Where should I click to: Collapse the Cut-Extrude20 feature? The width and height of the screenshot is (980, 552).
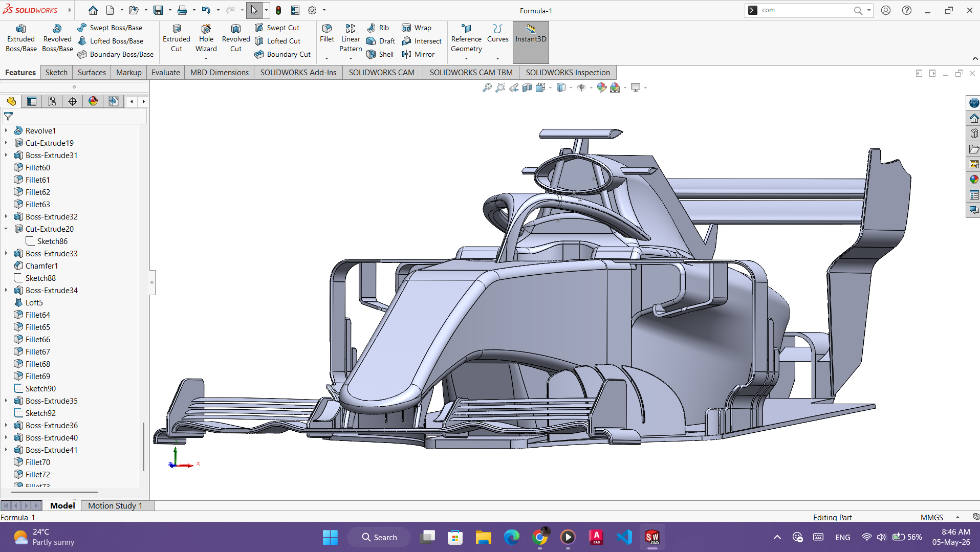point(6,229)
